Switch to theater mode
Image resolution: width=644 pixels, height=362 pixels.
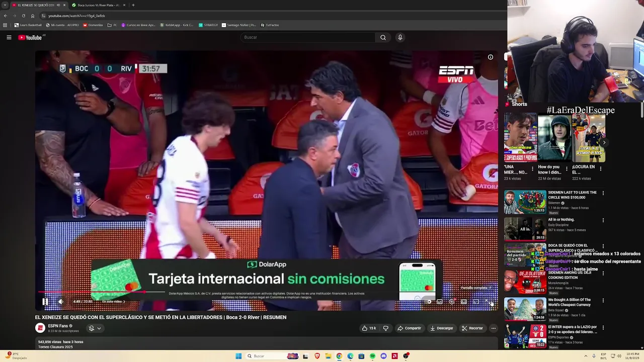point(464,302)
